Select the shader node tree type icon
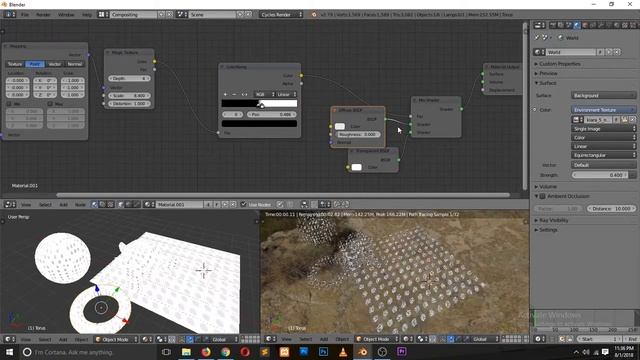This screenshot has height=360, width=640. pos(95,204)
